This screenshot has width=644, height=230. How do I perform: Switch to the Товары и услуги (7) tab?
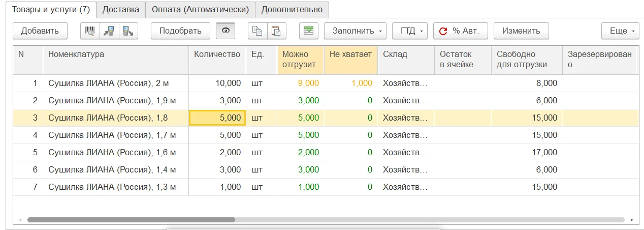pyautogui.click(x=51, y=9)
